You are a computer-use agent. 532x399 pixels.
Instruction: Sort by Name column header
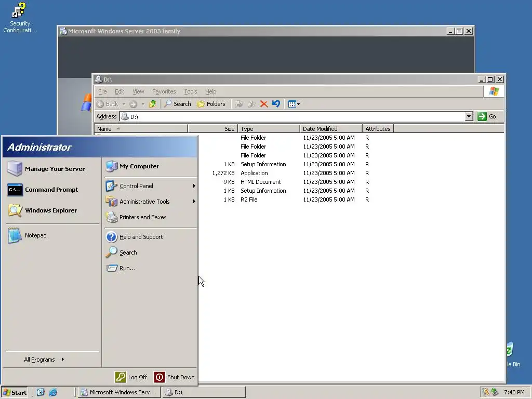(141, 129)
